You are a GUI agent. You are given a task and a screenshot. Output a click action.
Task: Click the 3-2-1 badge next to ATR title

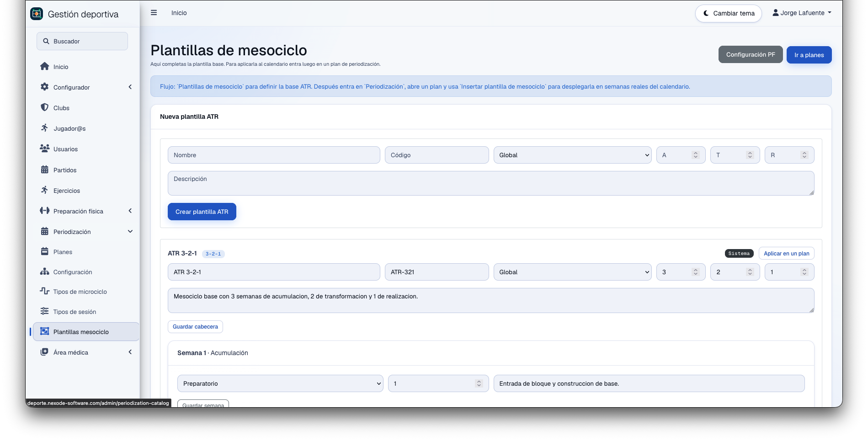[x=213, y=254]
